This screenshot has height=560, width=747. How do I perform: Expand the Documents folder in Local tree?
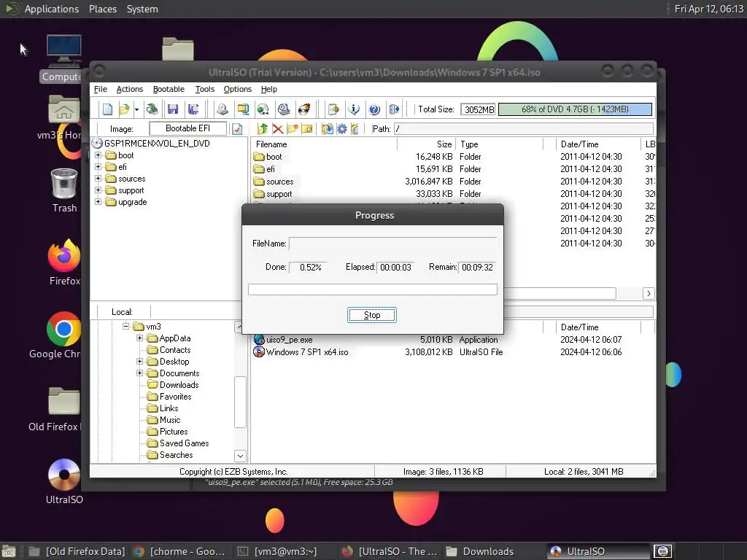click(x=139, y=373)
